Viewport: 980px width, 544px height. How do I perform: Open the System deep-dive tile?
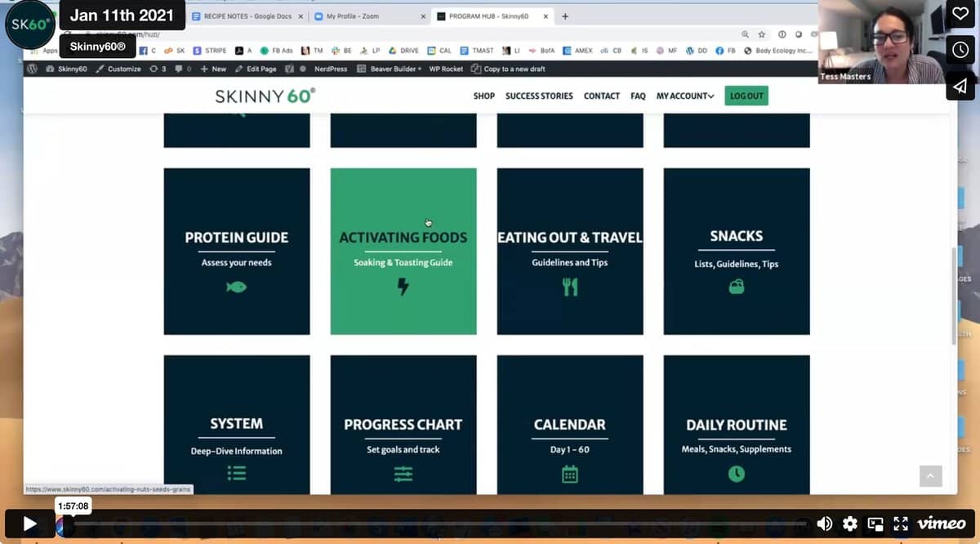point(237,425)
